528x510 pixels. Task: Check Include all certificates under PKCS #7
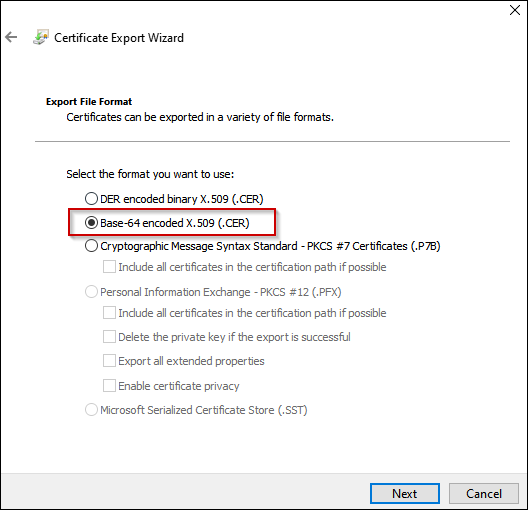109,267
